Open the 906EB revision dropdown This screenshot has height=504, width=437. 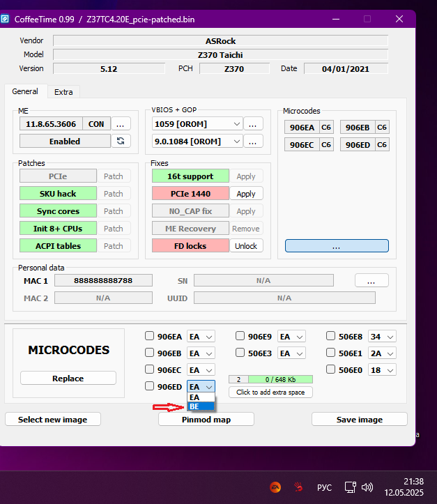pos(201,353)
